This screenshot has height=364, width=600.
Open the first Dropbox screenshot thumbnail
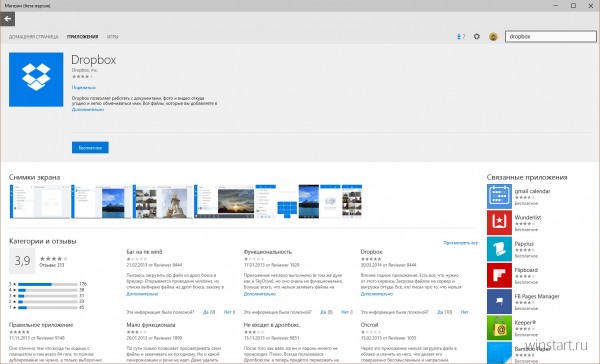[40, 202]
